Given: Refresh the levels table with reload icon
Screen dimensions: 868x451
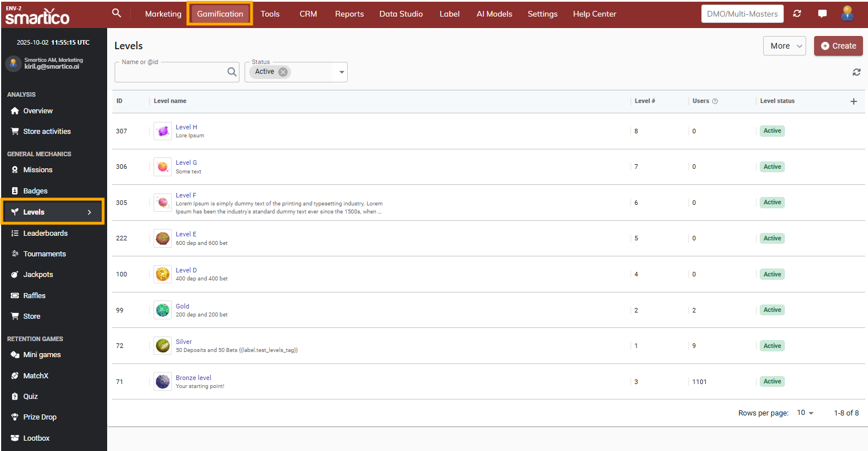Looking at the screenshot, I should [x=857, y=72].
